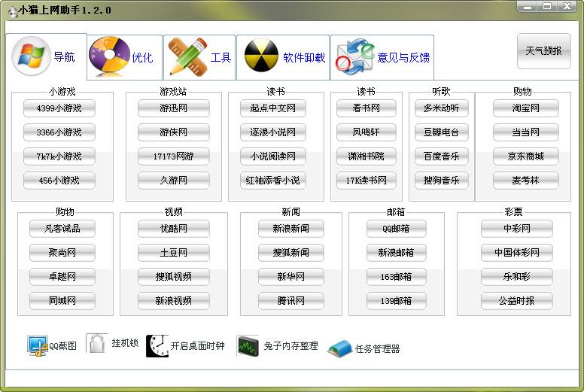Open the 软件卸载 tab
Image resolution: width=584 pixels, height=392 pixels.
pos(283,57)
